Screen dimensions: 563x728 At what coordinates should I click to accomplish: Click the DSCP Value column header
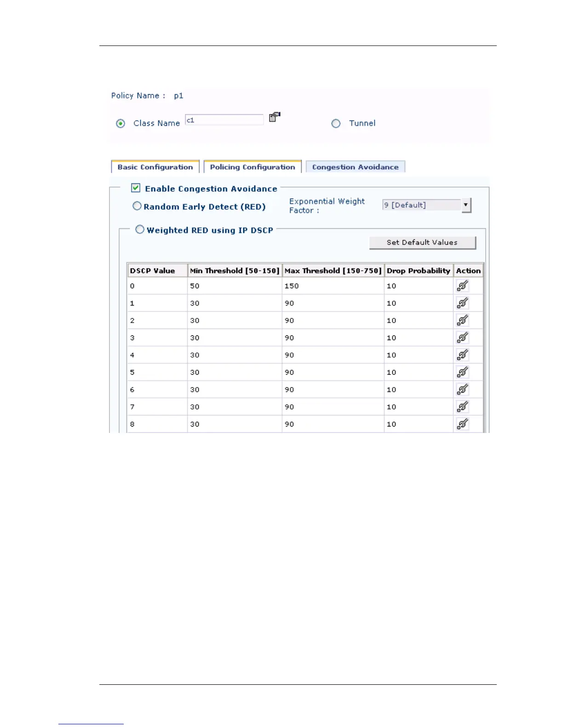pos(157,271)
